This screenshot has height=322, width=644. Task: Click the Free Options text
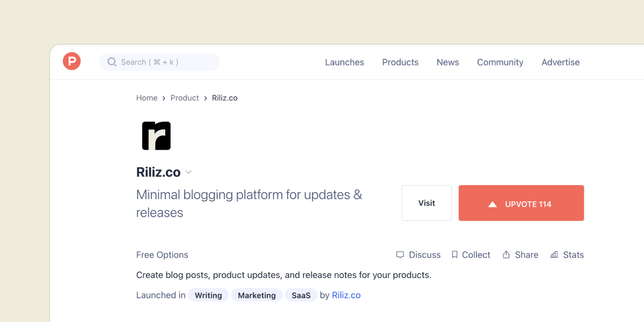click(x=162, y=254)
